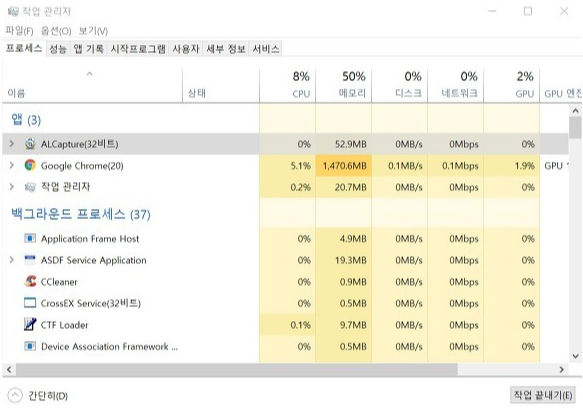Click Chrome network value 0.1Mbps
This screenshot has width=583, height=412.
pos(460,165)
